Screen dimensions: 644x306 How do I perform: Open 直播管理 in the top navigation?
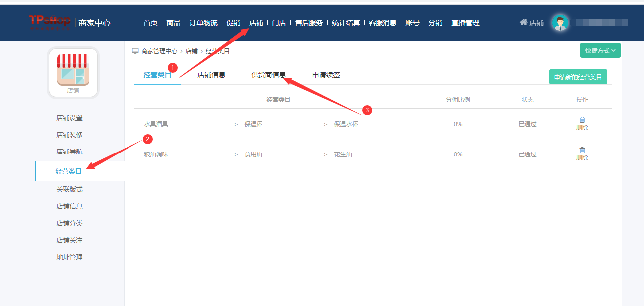click(x=465, y=23)
